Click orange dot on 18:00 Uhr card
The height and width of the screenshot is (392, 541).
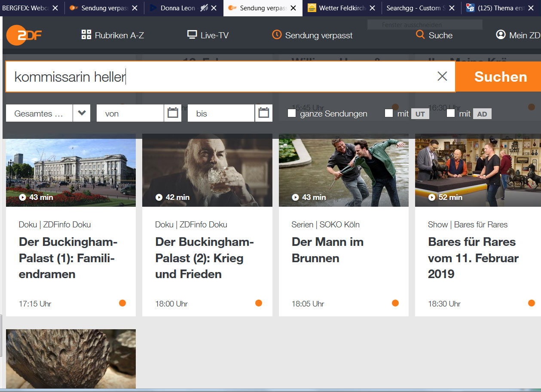tap(259, 303)
